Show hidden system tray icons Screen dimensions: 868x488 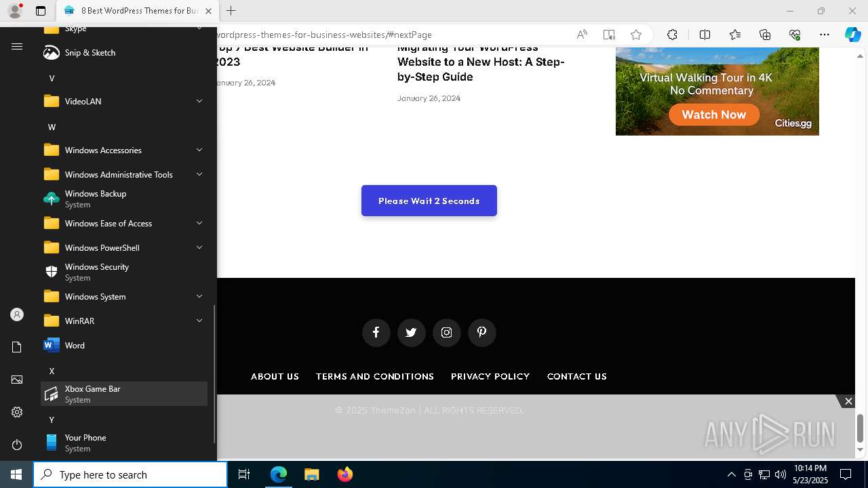tap(731, 474)
